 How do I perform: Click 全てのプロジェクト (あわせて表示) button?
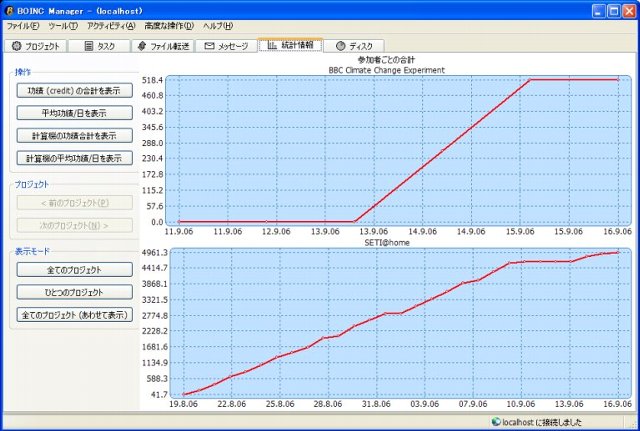click(75, 315)
